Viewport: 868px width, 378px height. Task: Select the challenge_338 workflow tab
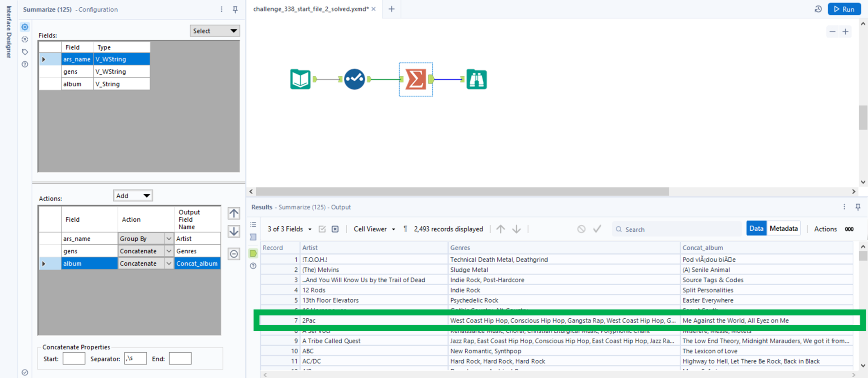311,9
